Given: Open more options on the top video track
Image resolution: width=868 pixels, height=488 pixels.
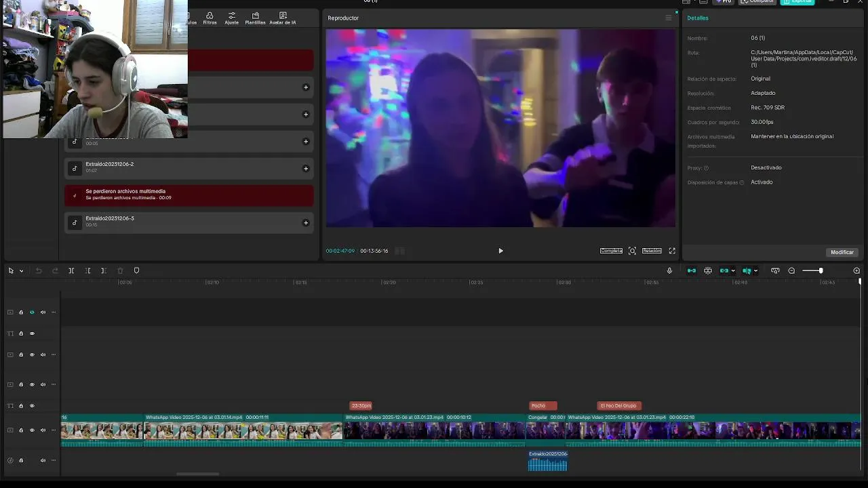Looking at the screenshot, I should tap(54, 312).
